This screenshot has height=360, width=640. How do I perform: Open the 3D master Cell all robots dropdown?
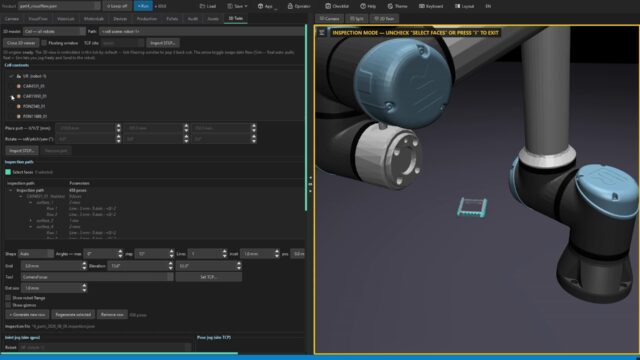point(54,31)
